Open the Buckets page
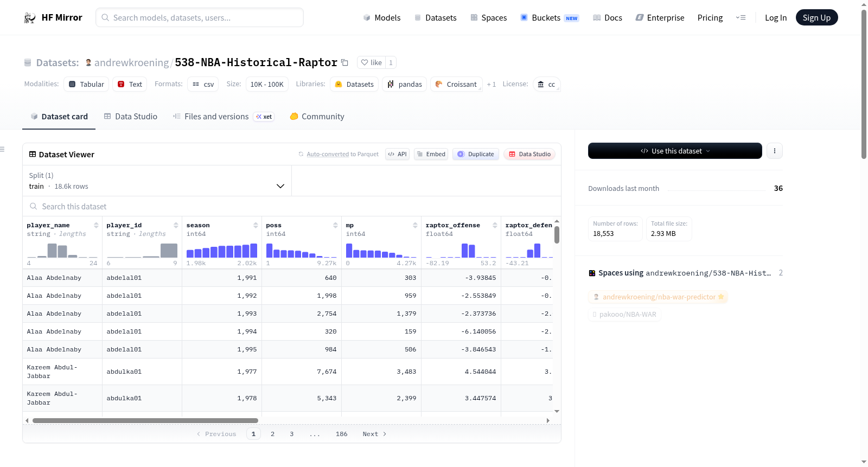The height and width of the screenshot is (467, 868). [x=550, y=18]
